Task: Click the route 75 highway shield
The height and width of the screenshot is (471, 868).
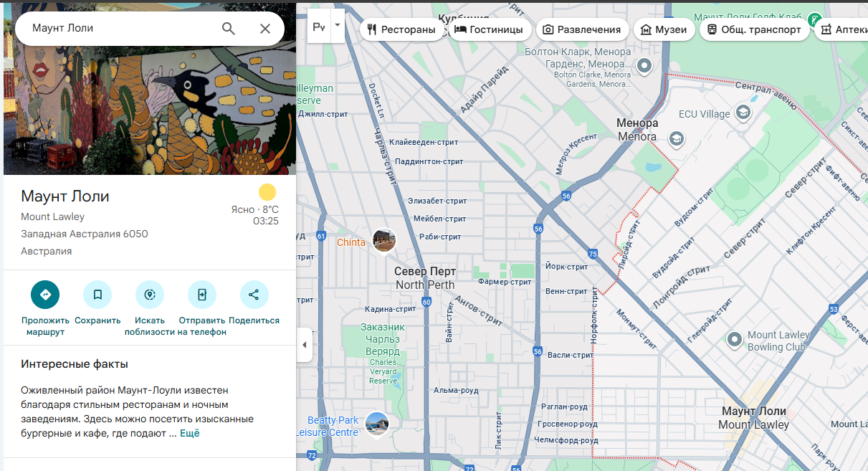Action: pyautogui.click(x=593, y=254)
